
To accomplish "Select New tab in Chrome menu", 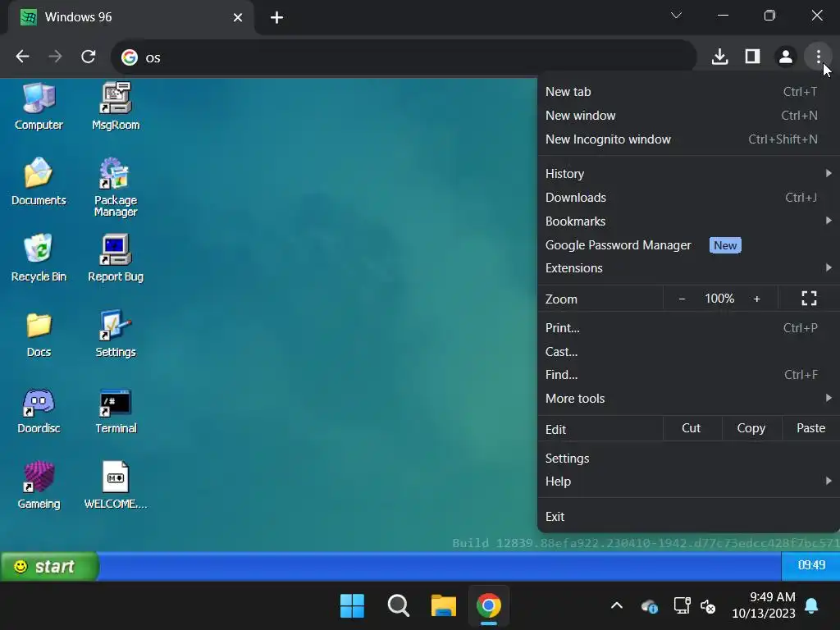I will point(688,92).
